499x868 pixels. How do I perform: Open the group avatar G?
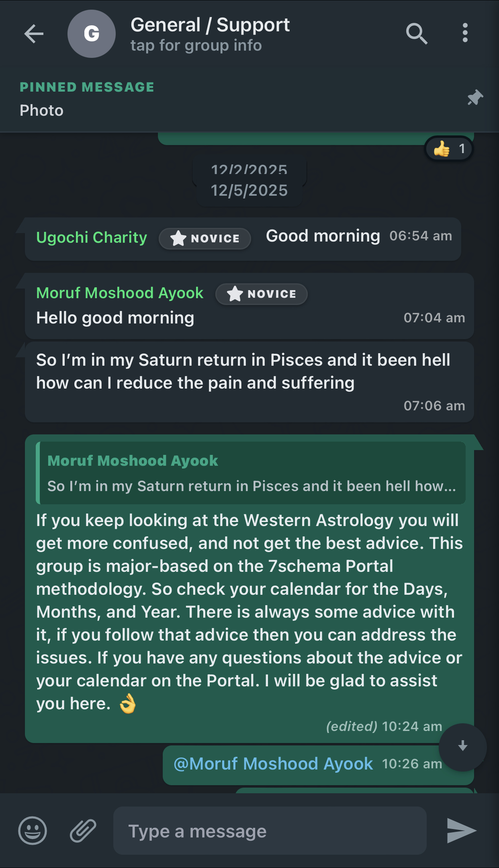coord(92,34)
